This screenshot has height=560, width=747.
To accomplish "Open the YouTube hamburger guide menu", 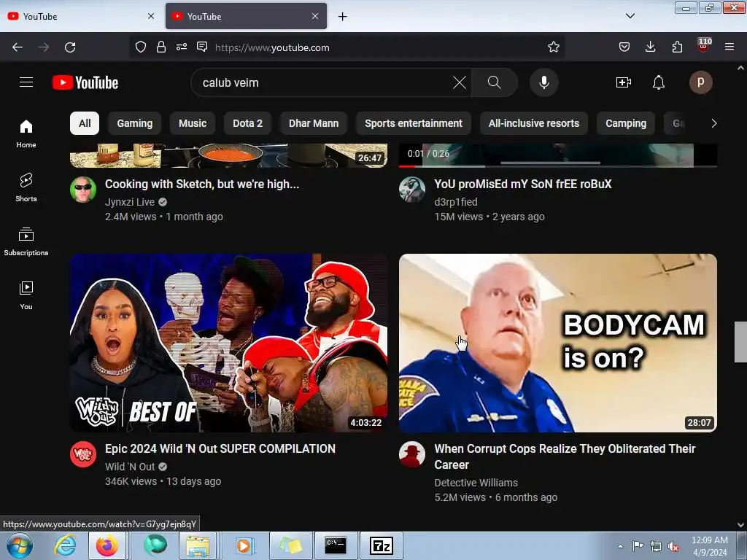I will coord(26,82).
